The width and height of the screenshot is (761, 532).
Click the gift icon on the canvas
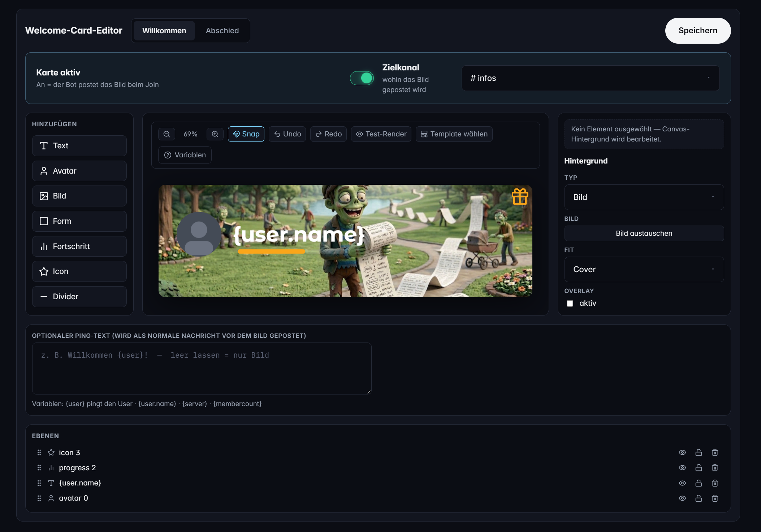(520, 197)
